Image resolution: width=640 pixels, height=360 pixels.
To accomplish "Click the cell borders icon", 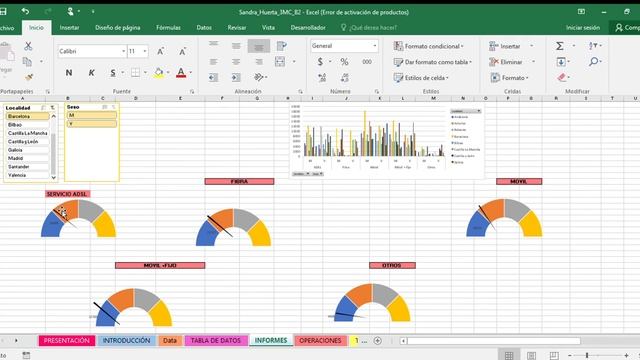I will (136, 73).
